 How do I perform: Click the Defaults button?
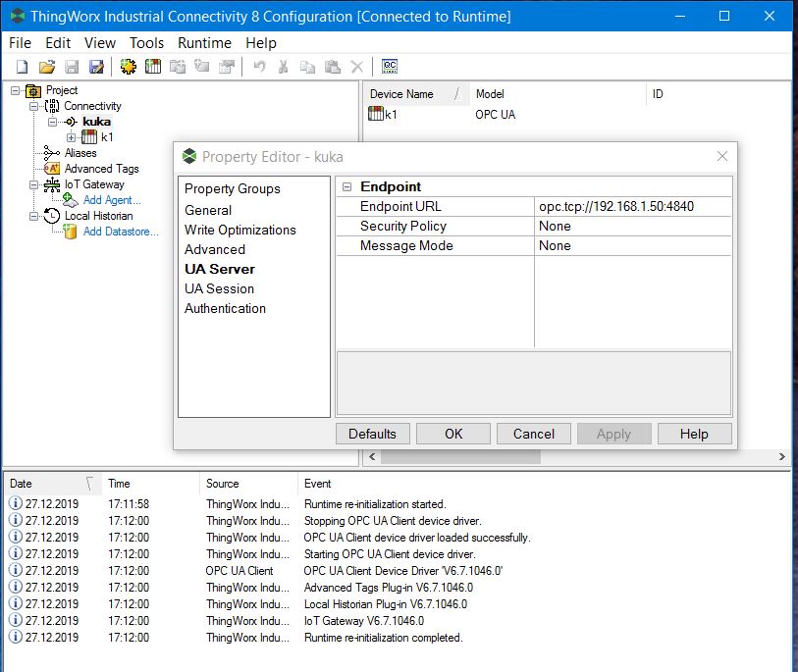(372, 433)
